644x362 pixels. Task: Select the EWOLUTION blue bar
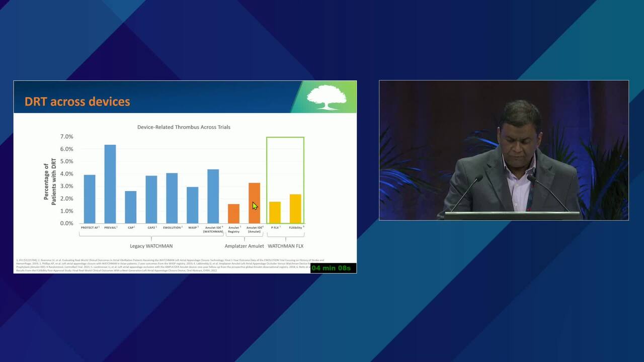tap(172, 198)
